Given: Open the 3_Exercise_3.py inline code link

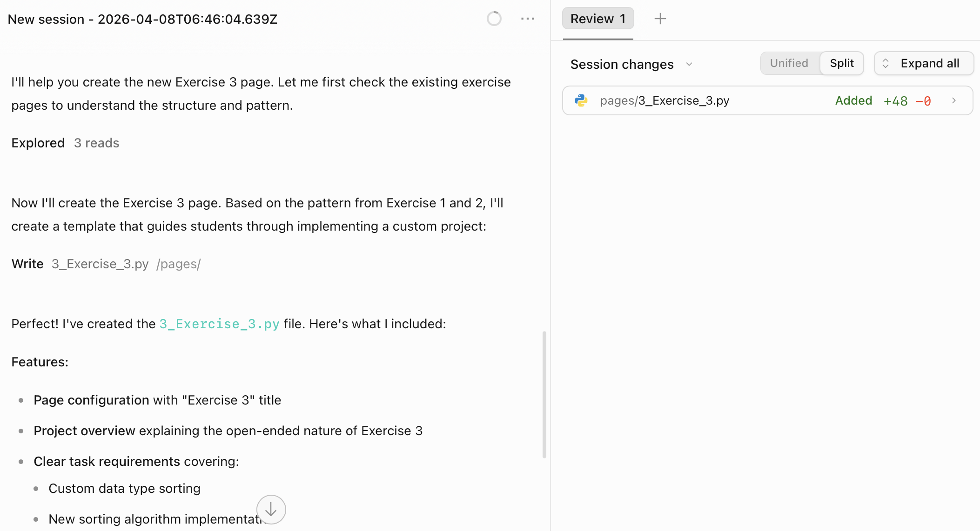Looking at the screenshot, I should pyautogui.click(x=219, y=324).
